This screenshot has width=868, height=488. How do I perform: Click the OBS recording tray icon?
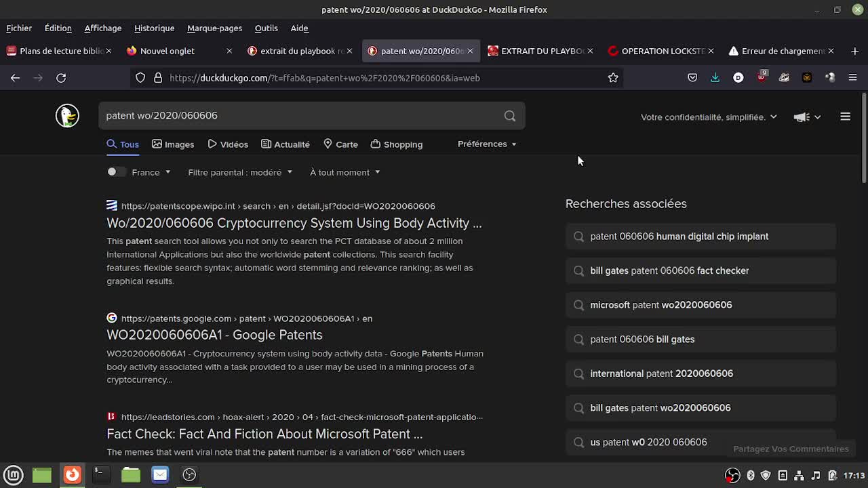coord(732,475)
